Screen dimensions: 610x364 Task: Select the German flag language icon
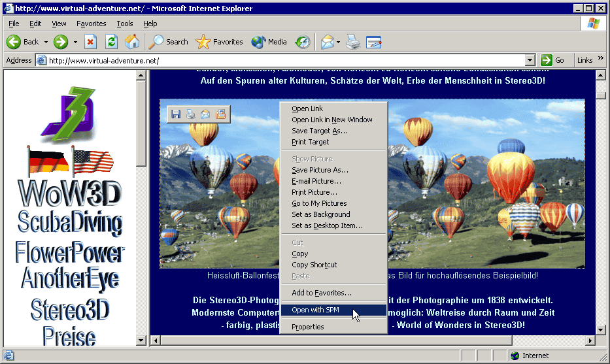(47, 161)
